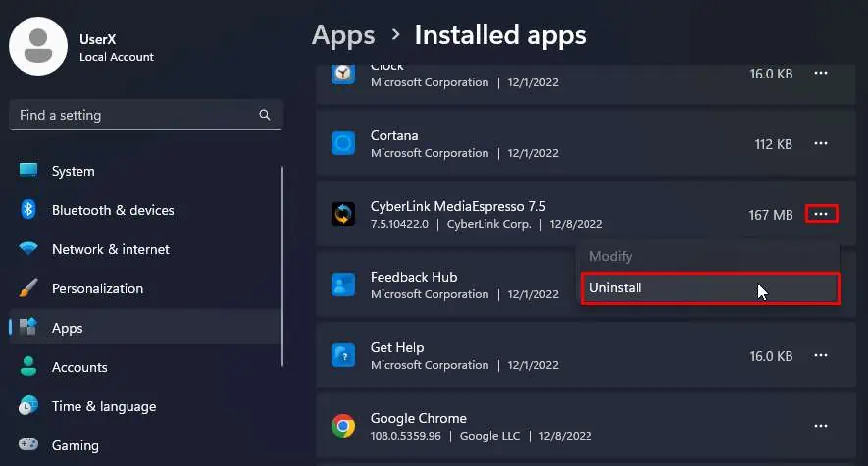
Task: Click the Personalization paintbrush icon
Action: tap(28, 288)
